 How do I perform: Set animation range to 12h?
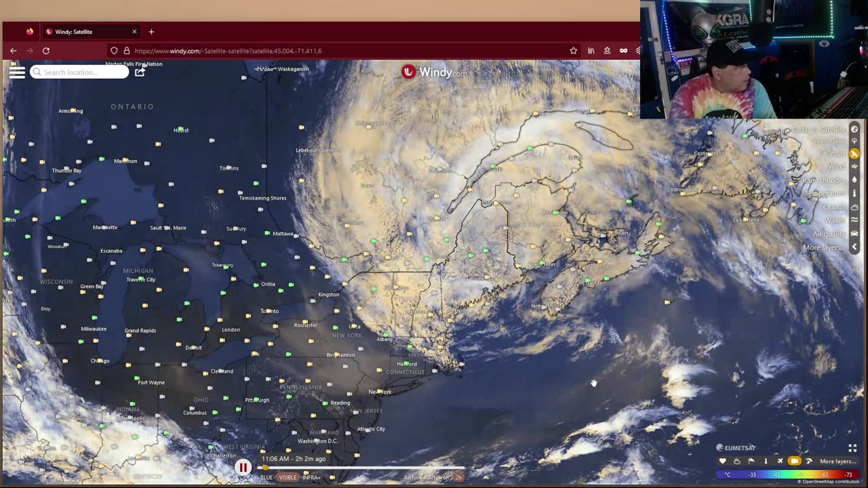pyautogui.click(x=433, y=477)
